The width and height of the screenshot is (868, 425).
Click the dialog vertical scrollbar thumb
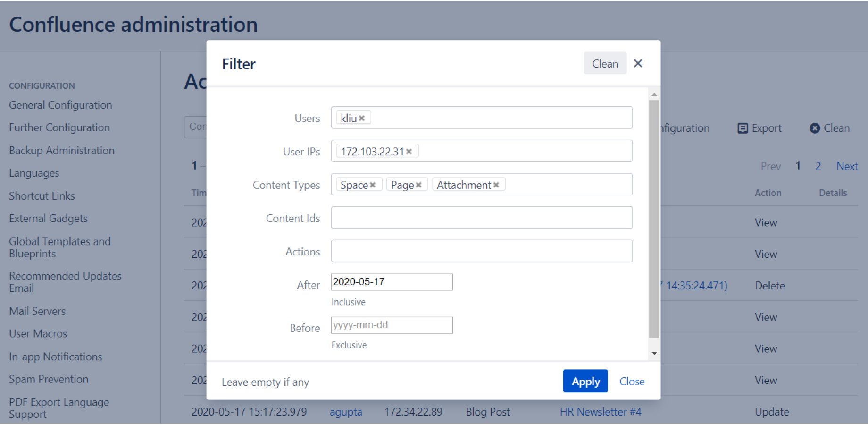tap(654, 219)
